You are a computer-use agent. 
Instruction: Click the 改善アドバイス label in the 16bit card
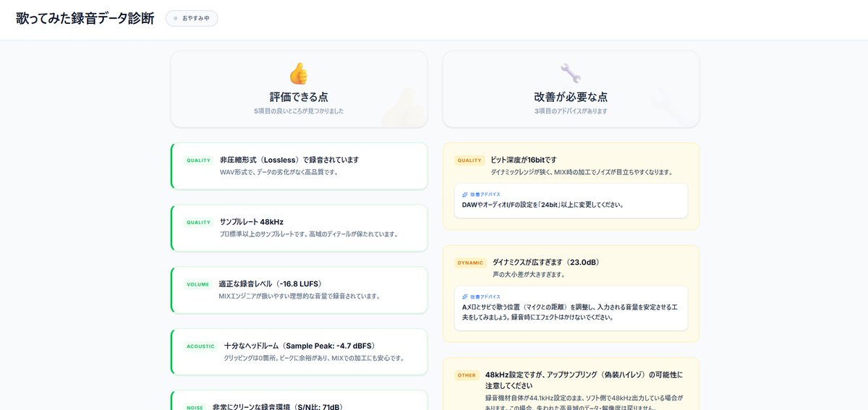point(485,195)
